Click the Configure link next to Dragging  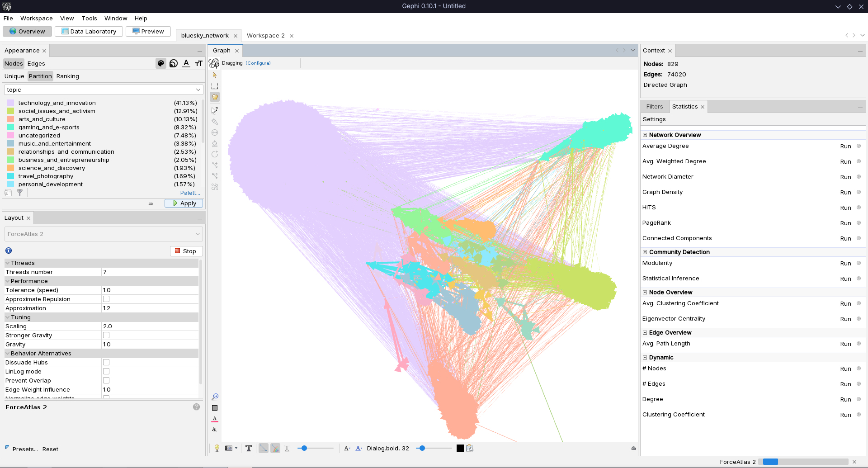258,63
